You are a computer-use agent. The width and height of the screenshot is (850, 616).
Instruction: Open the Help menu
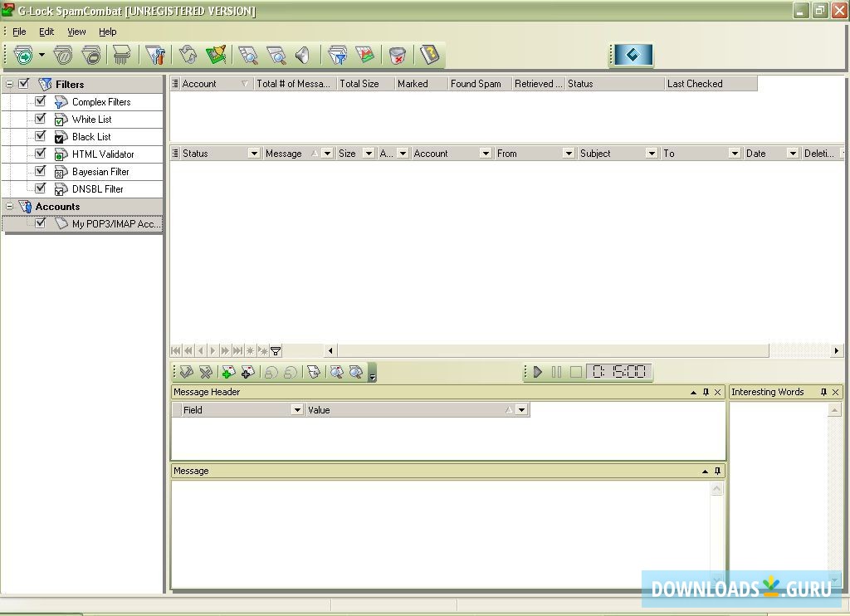(107, 32)
